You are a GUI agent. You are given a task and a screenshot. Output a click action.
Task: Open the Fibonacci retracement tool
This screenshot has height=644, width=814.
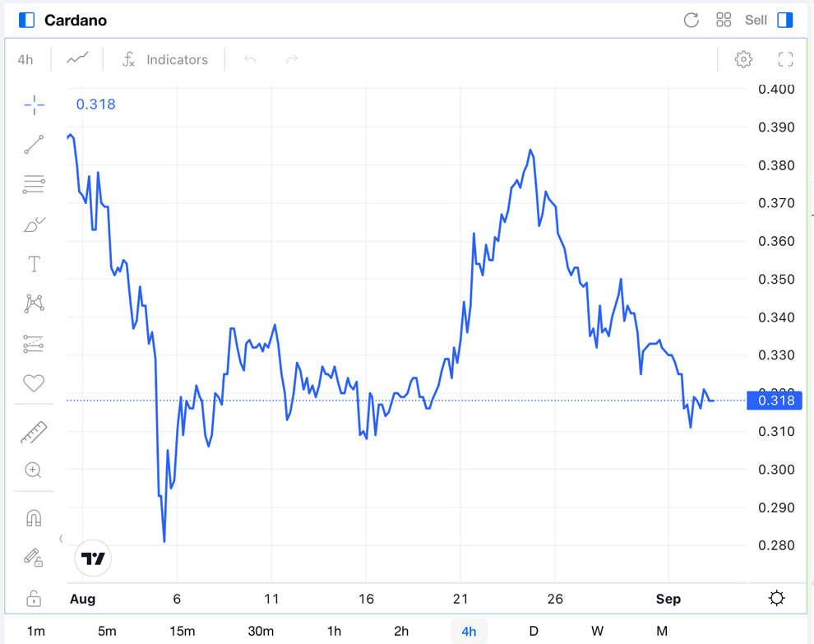click(34, 184)
